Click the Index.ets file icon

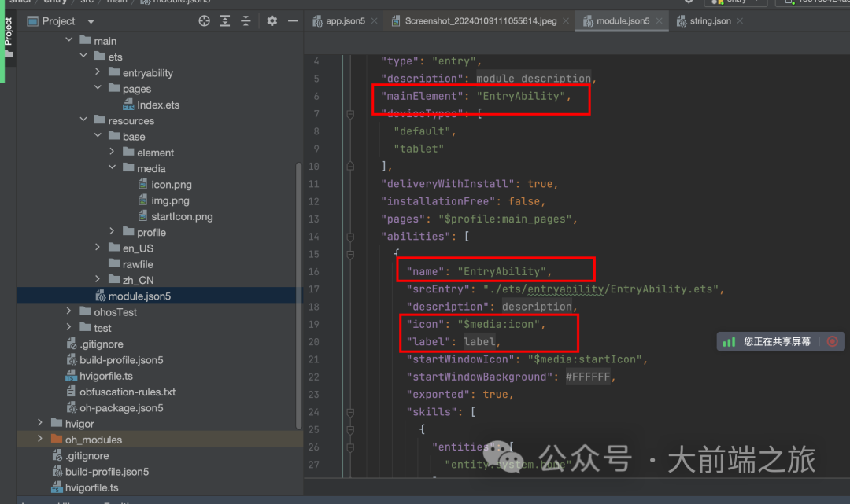tap(128, 105)
